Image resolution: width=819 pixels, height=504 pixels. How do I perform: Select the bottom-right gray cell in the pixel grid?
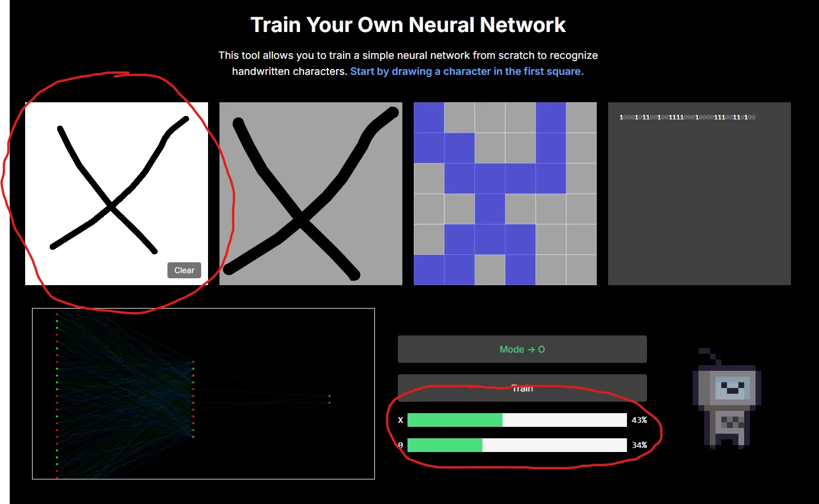coord(581,270)
